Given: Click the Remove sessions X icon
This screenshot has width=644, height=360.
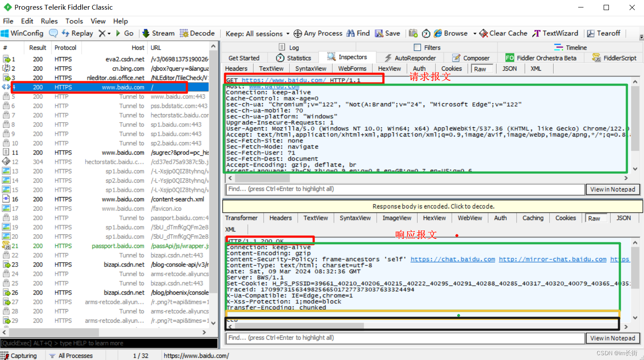Looking at the screenshot, I should (x=102, y=33).
